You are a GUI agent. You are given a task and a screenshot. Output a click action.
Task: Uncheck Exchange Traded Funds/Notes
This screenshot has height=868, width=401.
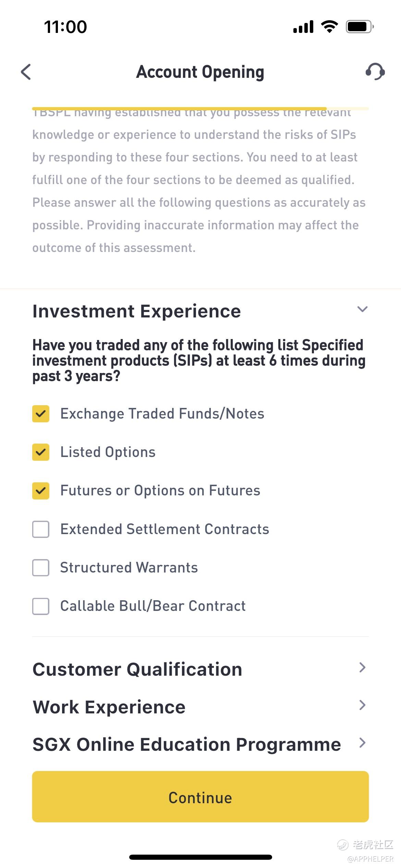pyautogui.click(x=41, y=414)
